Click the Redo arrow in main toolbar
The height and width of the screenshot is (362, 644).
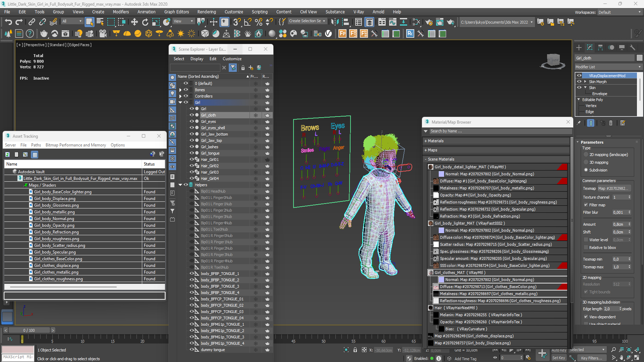pos(19,22)
